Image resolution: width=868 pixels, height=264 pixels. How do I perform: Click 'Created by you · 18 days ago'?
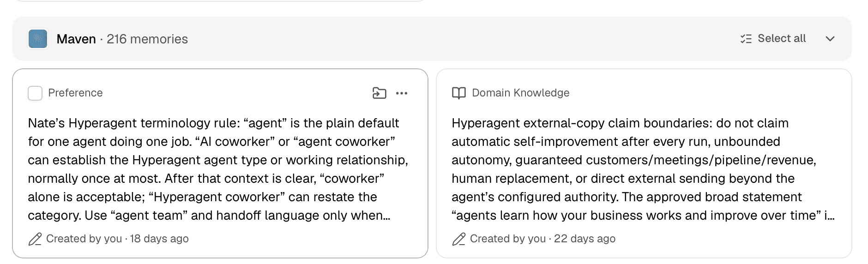point(117,239)
